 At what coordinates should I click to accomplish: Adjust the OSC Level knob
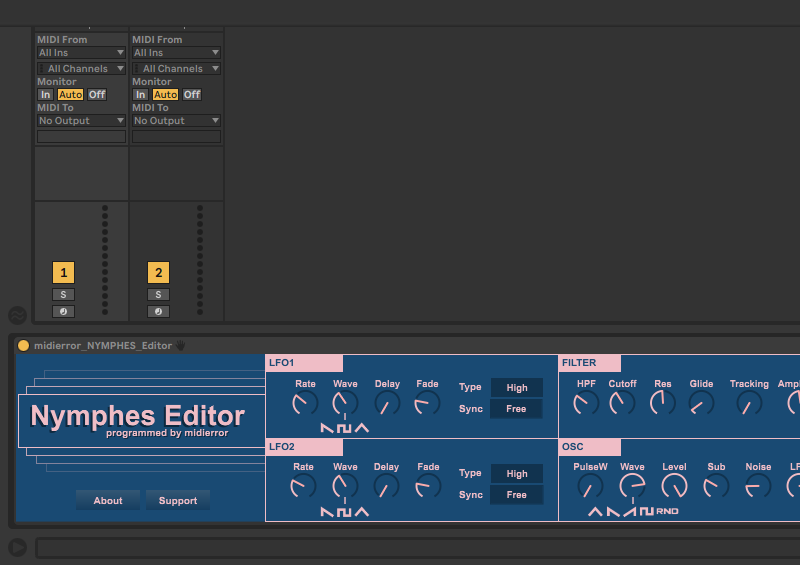(x=674, y=486)
